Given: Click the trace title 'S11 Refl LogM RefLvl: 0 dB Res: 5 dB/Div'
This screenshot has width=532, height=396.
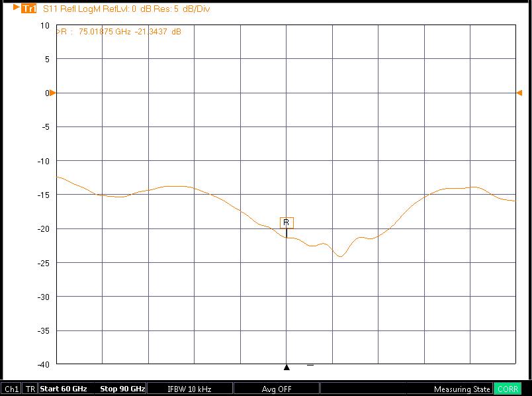Looking at the screenshot, I should click(126, 9).
